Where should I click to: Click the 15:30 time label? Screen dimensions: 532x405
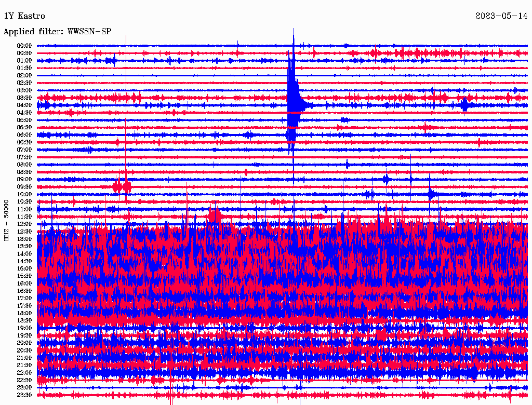point(24,276)
